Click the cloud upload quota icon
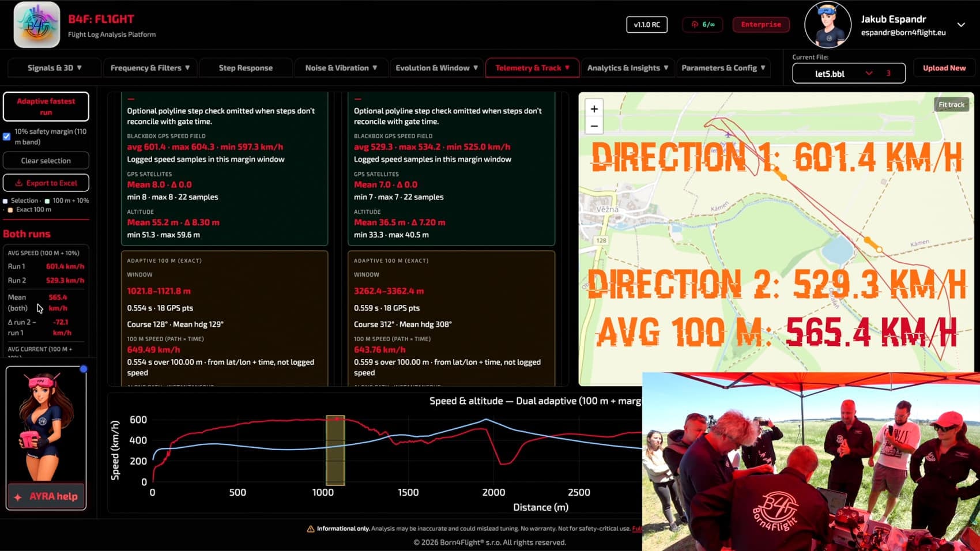 tap(695, 25)
